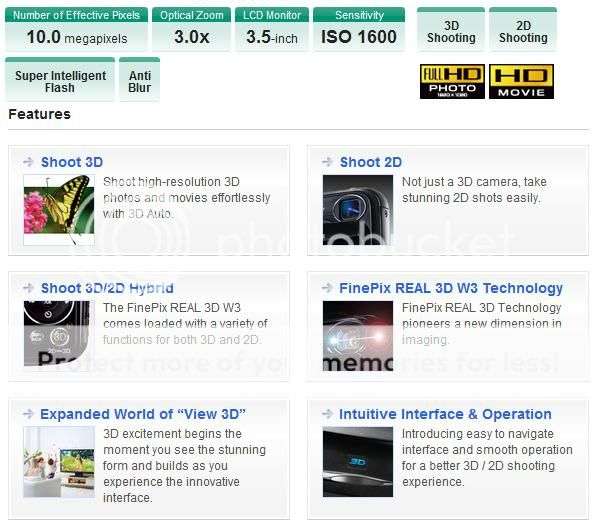Click text "stunning 2D shots easily."
596x523 pixels.
click(x=471, y=198)
